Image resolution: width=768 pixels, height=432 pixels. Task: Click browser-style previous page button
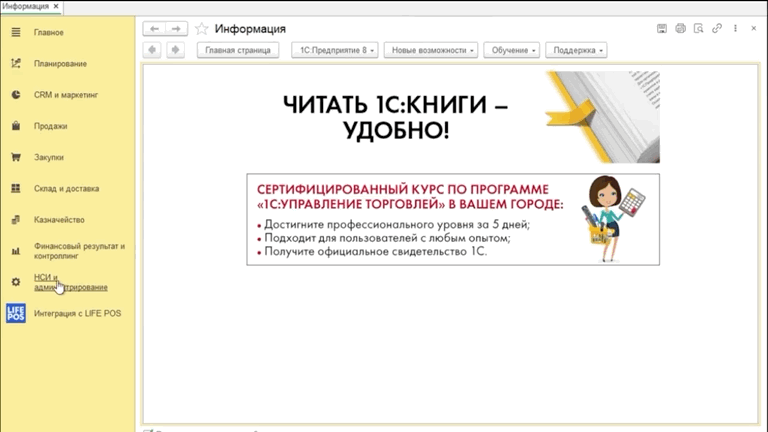click(152, 50)
